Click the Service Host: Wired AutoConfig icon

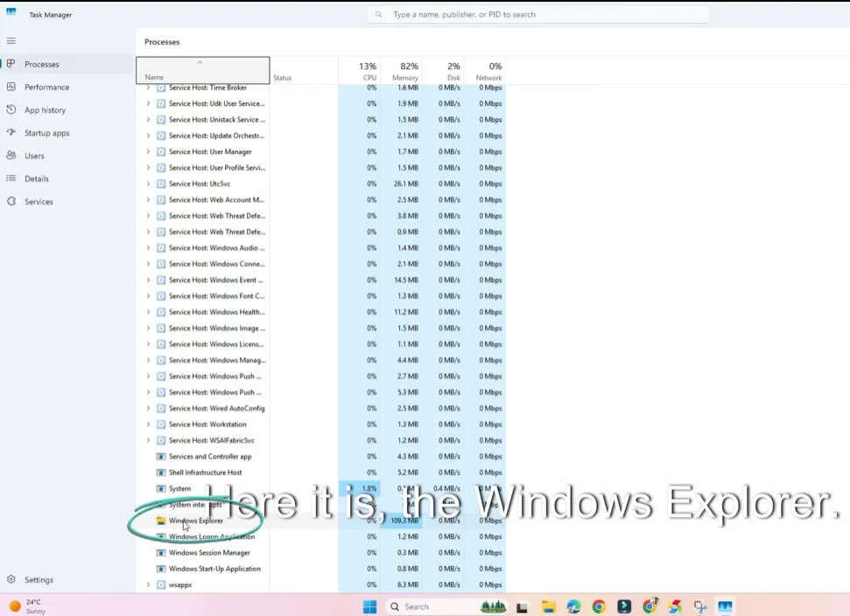(x=161, y=408)
